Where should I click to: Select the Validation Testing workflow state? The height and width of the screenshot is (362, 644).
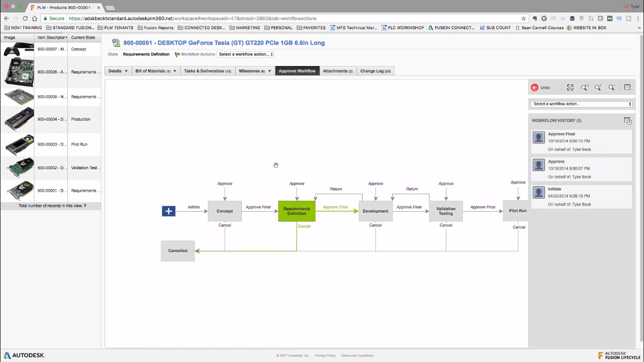446,211
